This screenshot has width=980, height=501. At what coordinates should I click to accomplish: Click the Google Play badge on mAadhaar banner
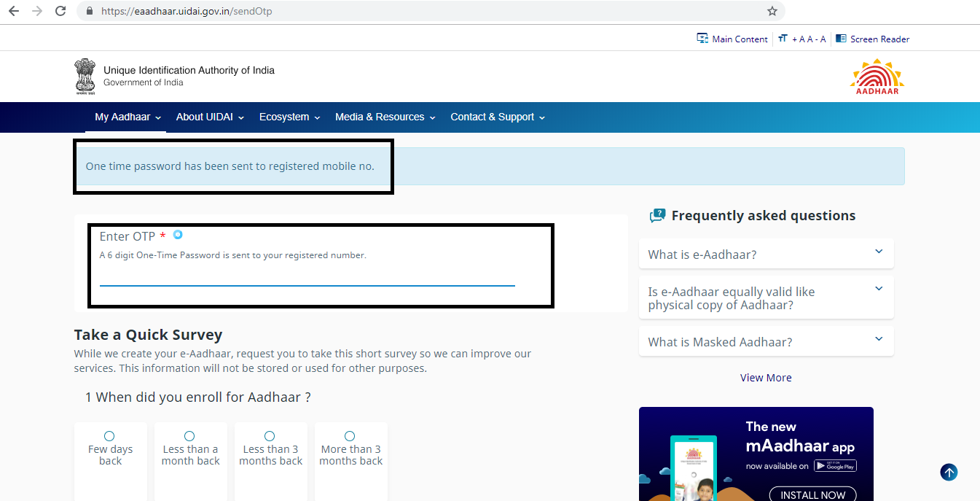click(835, 465)
